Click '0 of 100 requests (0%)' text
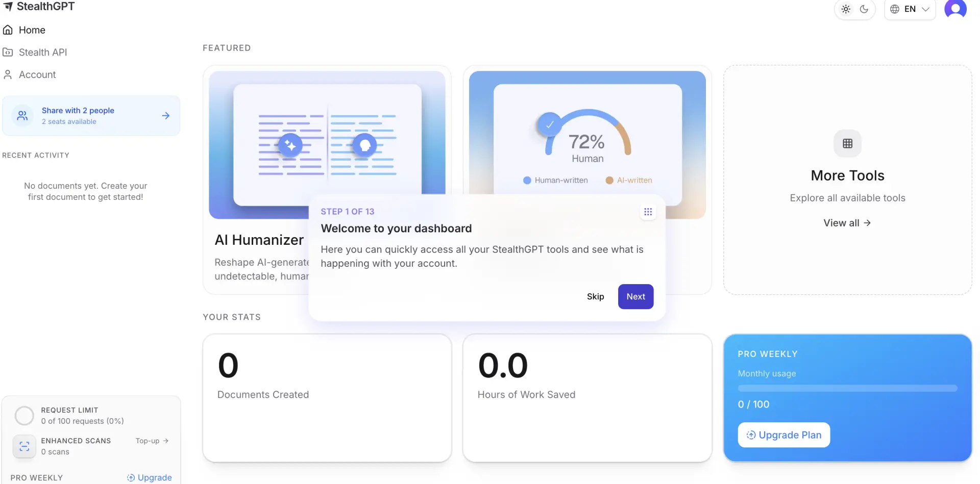Viewport: 980px width, 484px height. [82, 421]
